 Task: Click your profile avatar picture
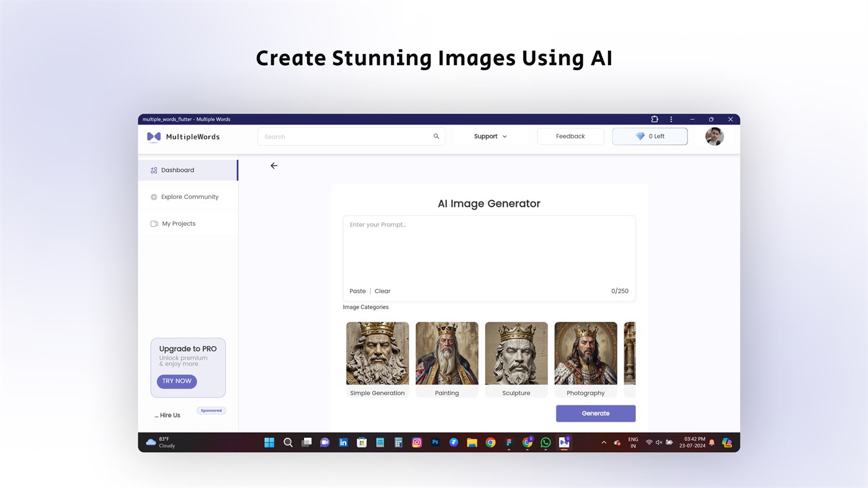pos(714,136)
